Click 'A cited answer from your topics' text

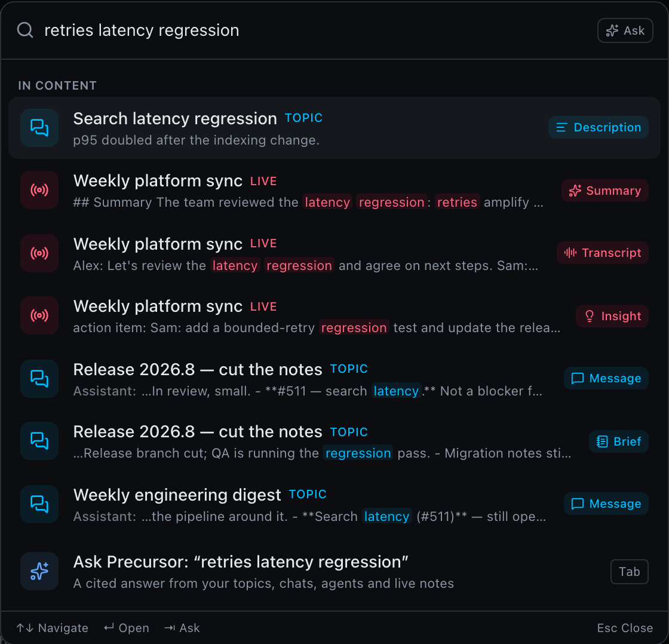pos(263,584)
